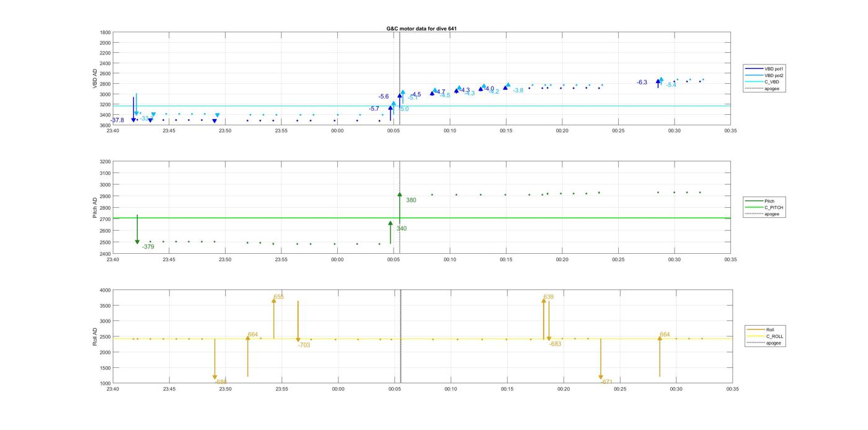The height and width of the screenshot is (430, 868).
Task: Click the 'Roll AD' y-axis label
Action: 95,337
